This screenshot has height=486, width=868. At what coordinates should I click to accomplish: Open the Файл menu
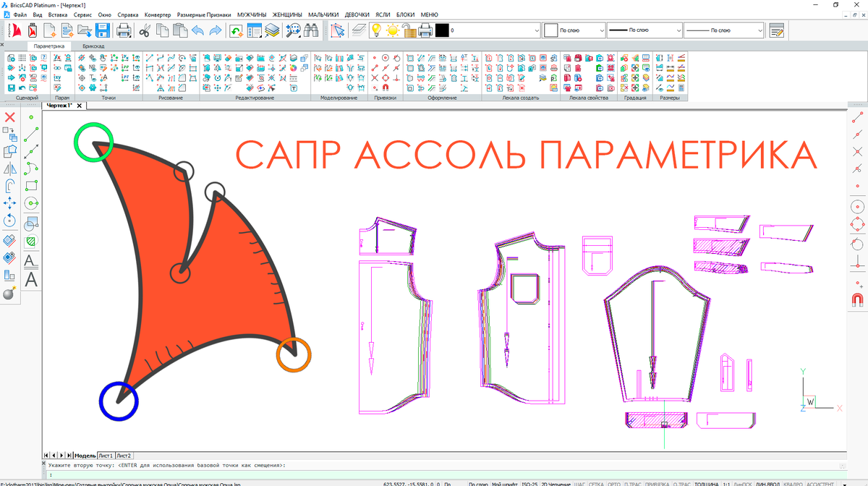click(20, 14)
